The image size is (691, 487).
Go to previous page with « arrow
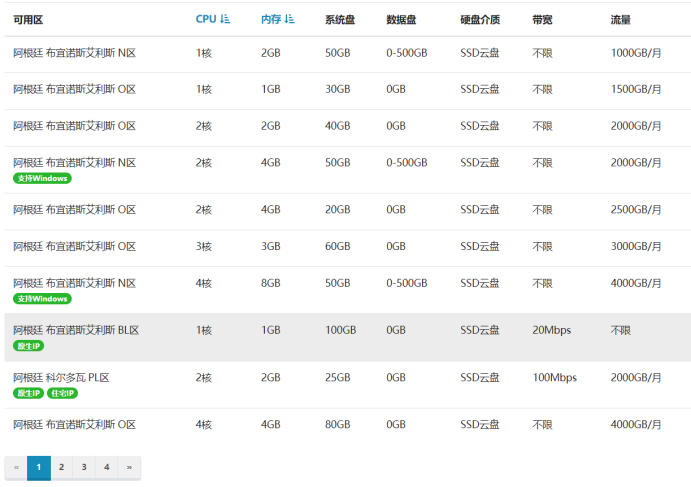(x=16, y=467)
